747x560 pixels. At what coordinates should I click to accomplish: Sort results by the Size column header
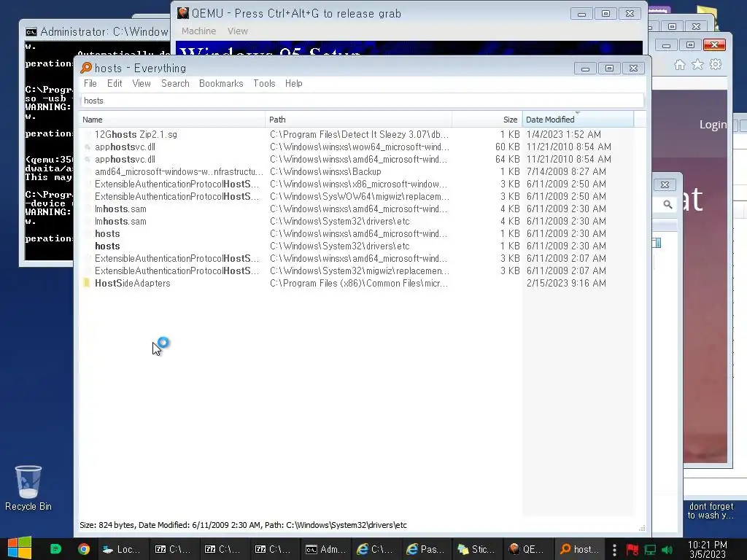pyautogui.click(x=487, y=120)
